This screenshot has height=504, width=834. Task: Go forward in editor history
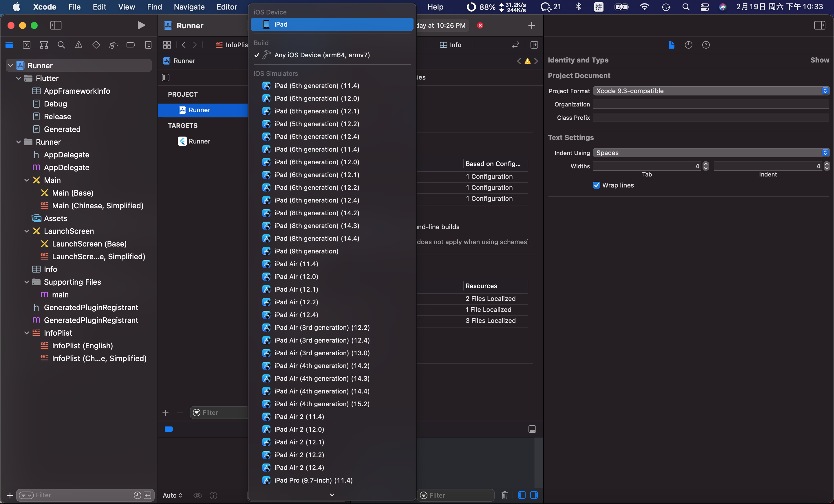(x=195, y=45)
